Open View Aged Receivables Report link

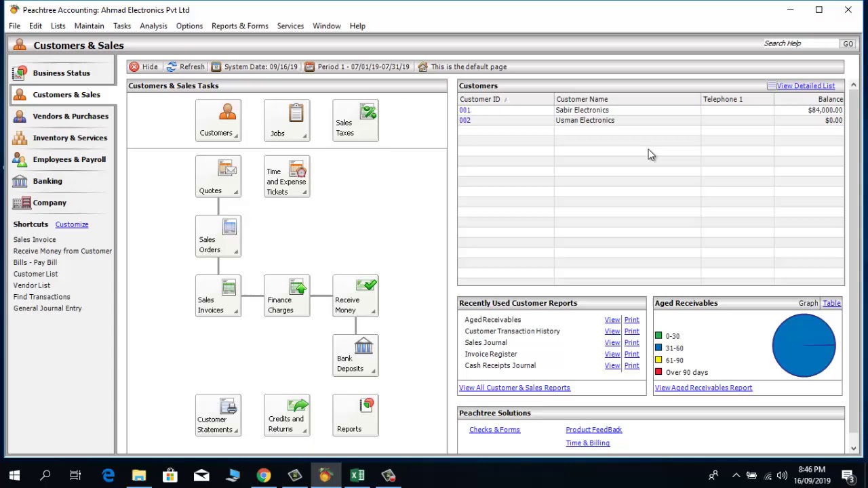point(703,388)
